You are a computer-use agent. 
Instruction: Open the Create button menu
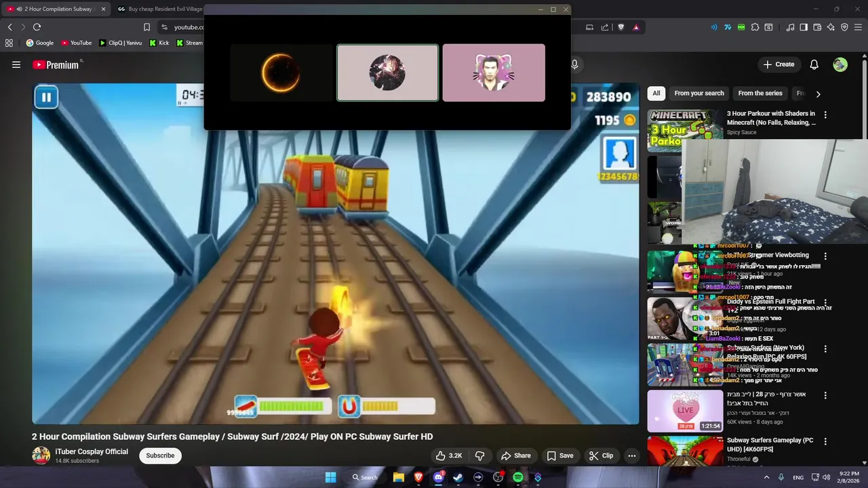[x=778, y=64]
